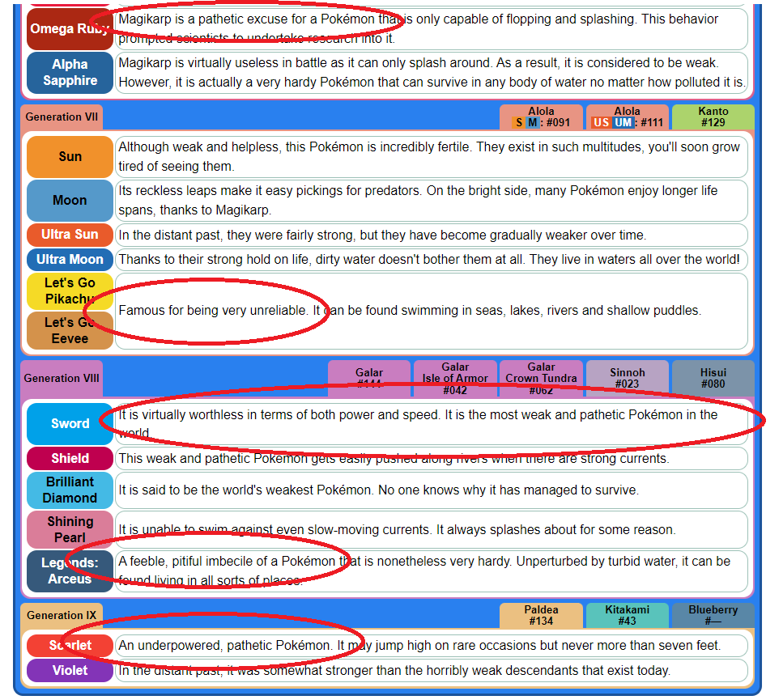This screenshot has width=783, height=700.
Task: Open the Let's Go Eevee label
Action: pos(70,330)
